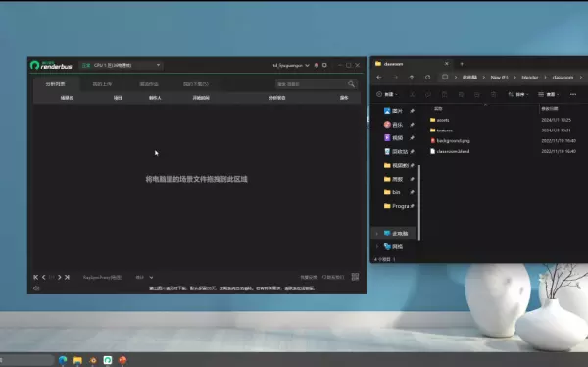The height and width of the screenshot is (367, 588).
Task: Expand the This PC tree node
Action: pyautogui.click(x=377, y=234)
